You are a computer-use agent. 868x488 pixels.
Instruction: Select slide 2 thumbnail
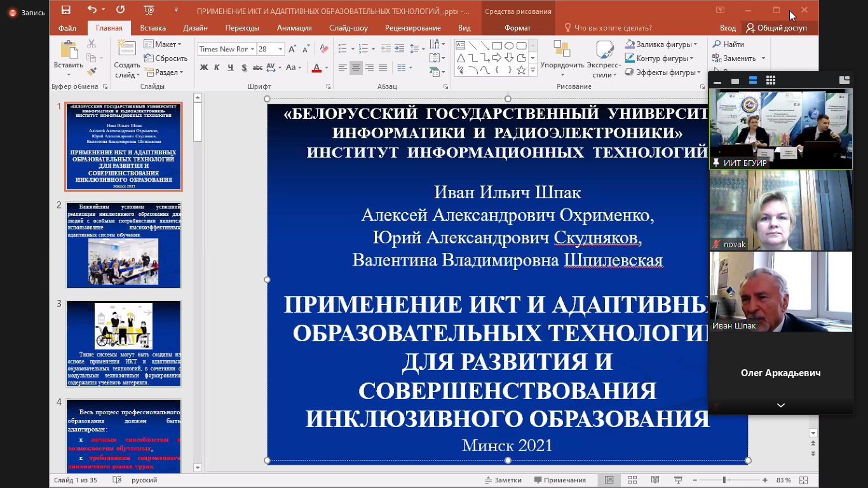click(x=124, y=245)
